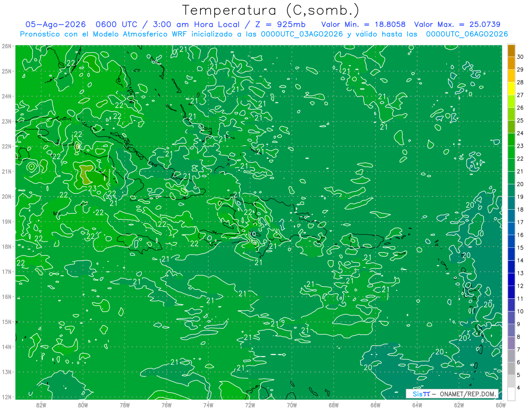532x411 pixels.
Task: Click the longitude axis label "82W"
Action: click(x=41, y=405)
